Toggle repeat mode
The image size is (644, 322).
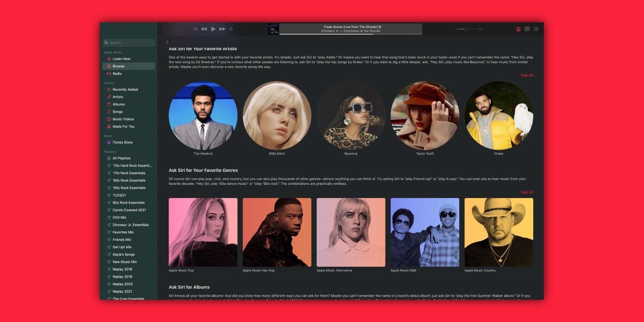click(232, 29)
